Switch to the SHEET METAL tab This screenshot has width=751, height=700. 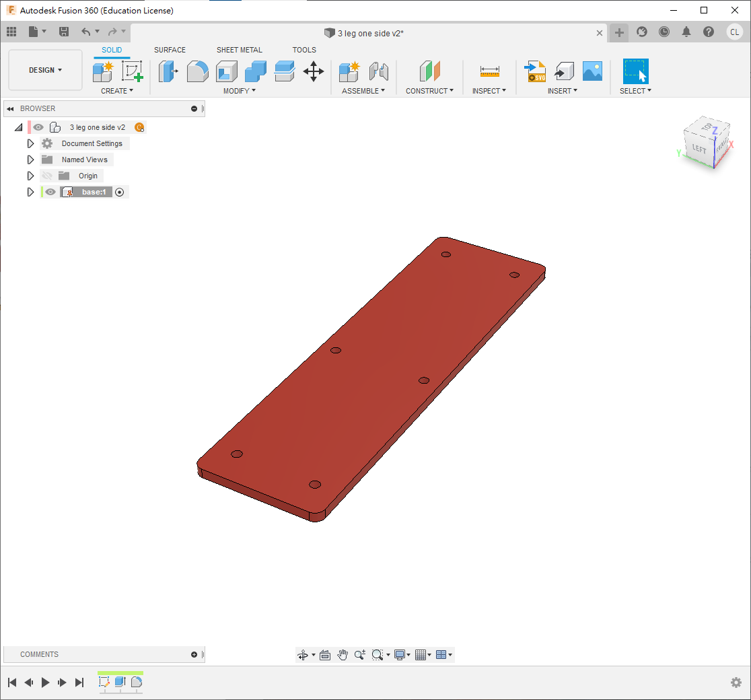coord(239,50)
